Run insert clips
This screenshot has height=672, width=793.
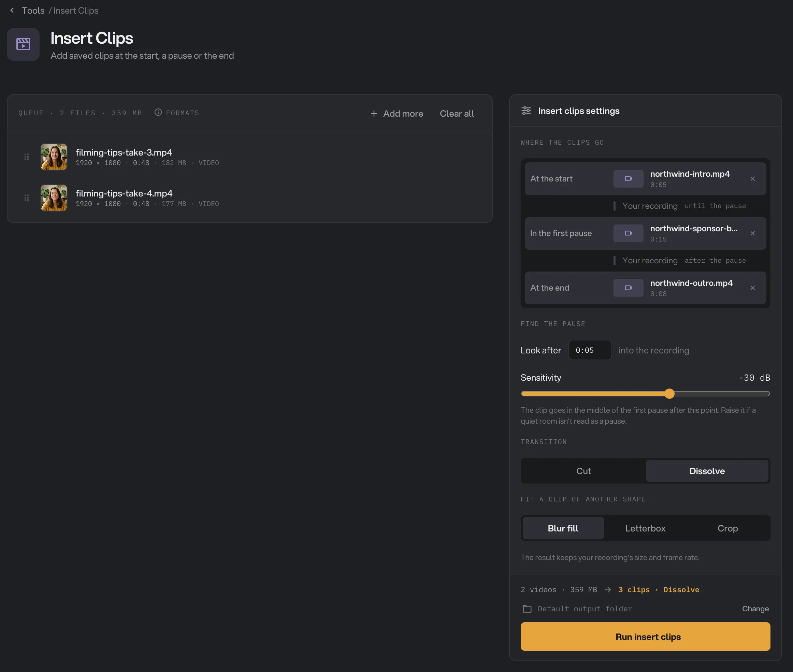(645, 637)
